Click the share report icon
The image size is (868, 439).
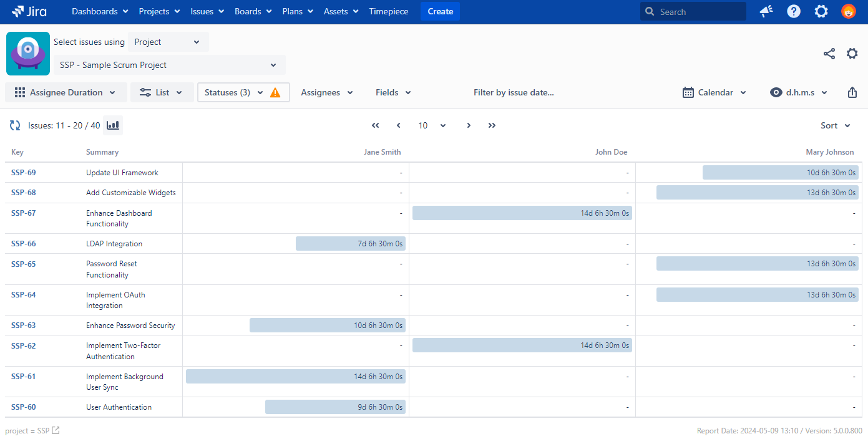pos(829,54)
